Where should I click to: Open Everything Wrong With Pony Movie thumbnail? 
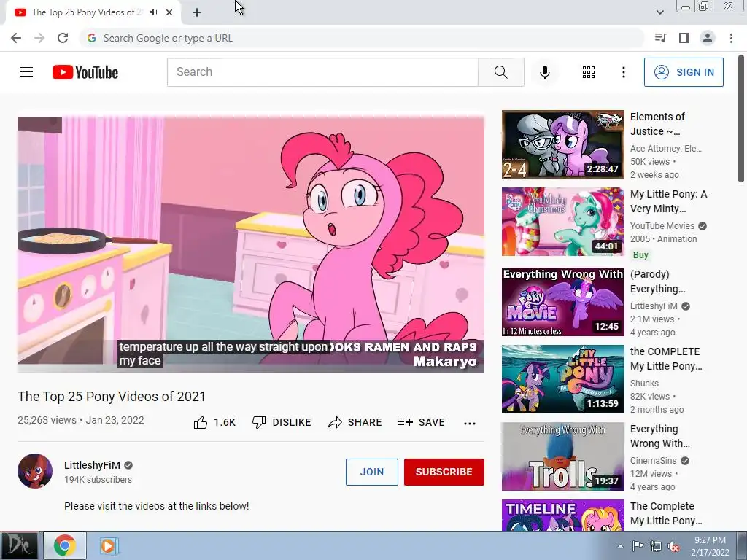[562, 301]
